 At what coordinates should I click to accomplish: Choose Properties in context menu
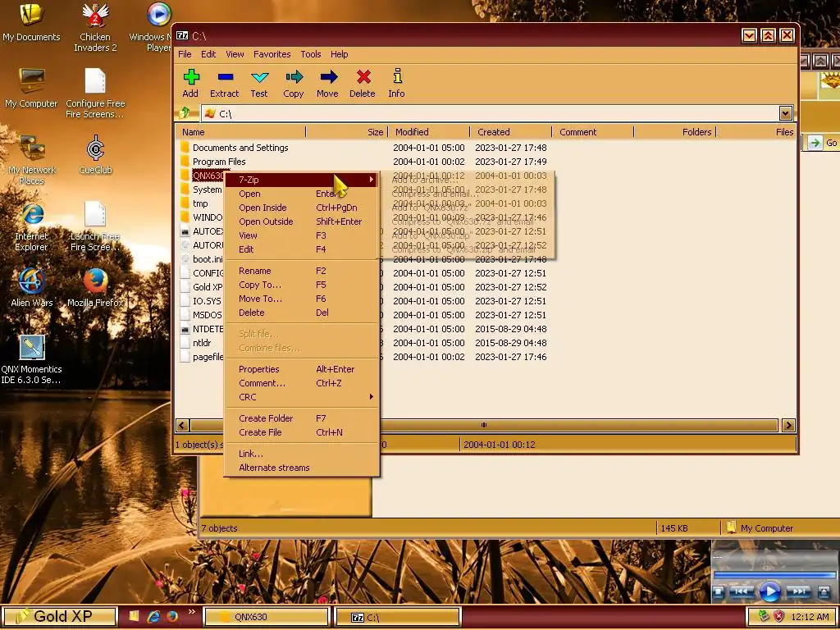pos(302,369)
